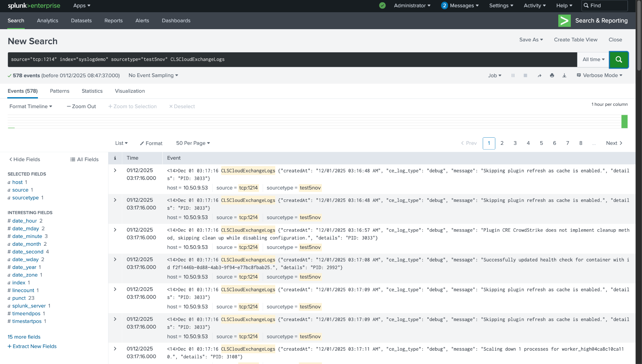The width and height of the screenshot is (642, 364).
Task: Click the Search & Reporting app icon
Action: coord(564,21)
